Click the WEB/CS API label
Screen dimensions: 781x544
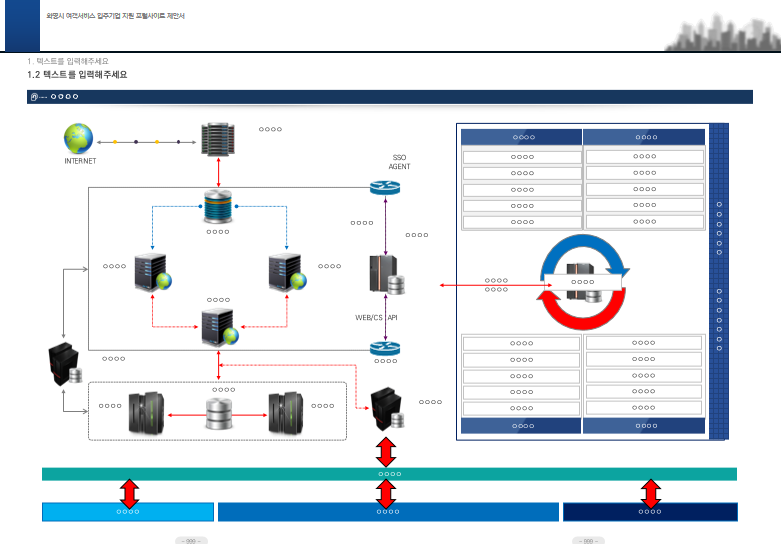pos(376,317)
